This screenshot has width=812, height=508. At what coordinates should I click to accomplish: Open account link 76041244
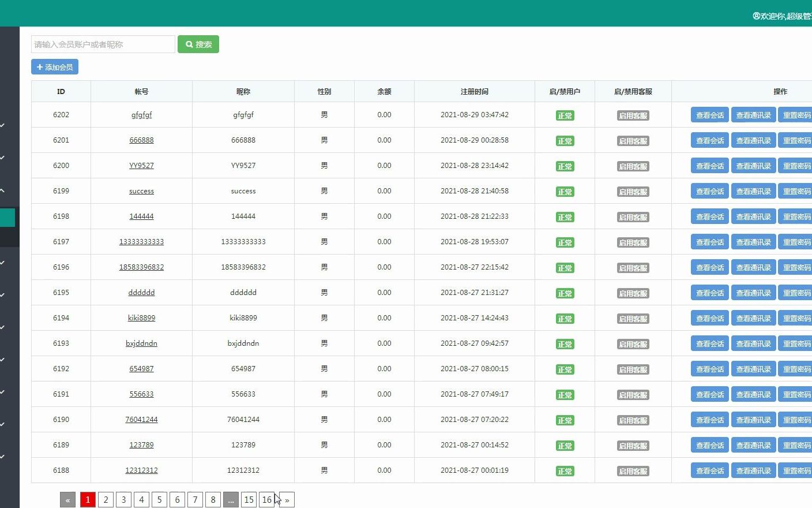point(141,420)
